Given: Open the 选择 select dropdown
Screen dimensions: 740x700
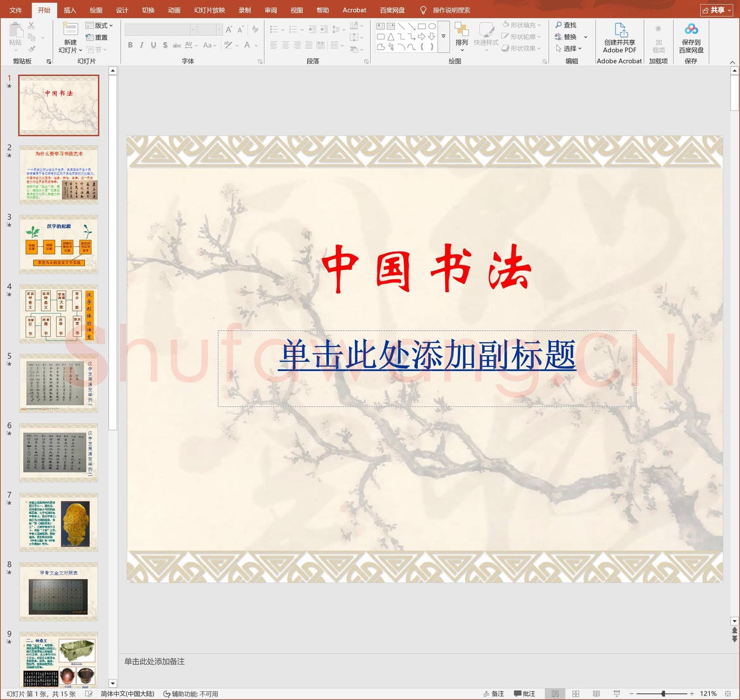Looking at the screenshot, I should (x=569, y=48).
